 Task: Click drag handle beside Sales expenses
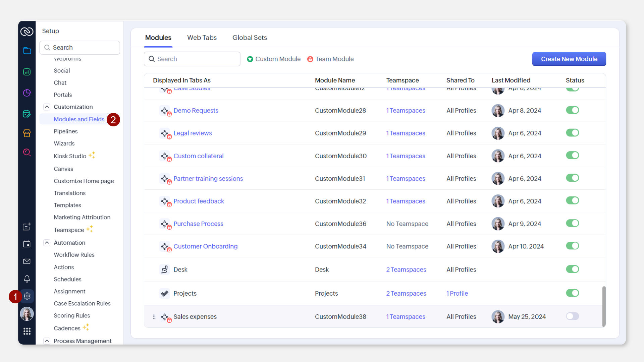click(x=154, y=317)
